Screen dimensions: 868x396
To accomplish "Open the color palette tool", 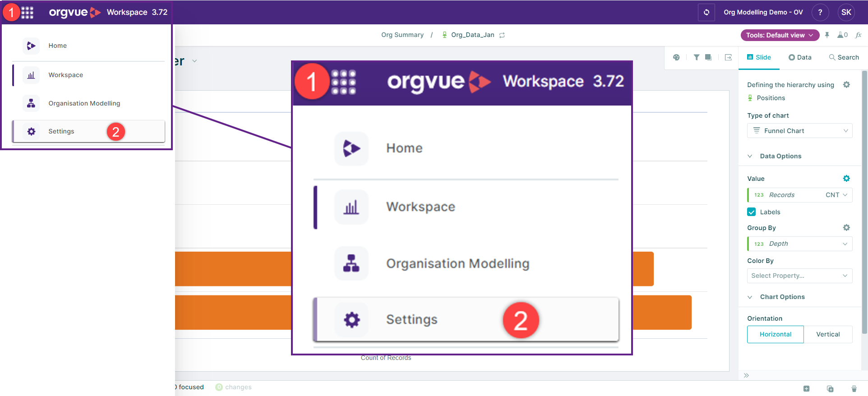I will click(x=676, y=57).
